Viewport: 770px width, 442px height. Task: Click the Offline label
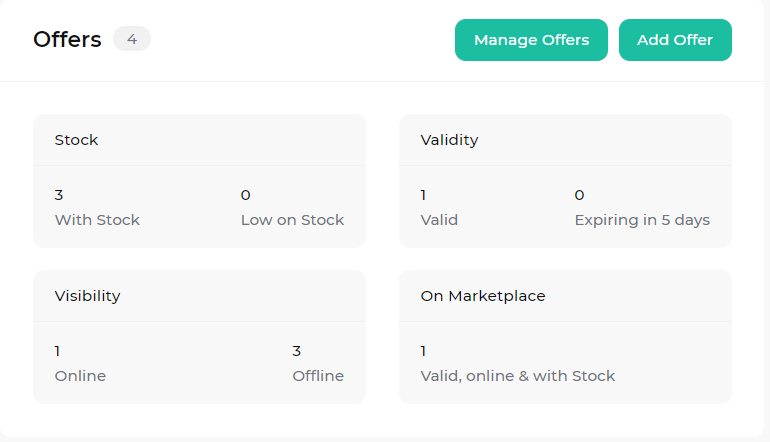(x=318, y=376)
